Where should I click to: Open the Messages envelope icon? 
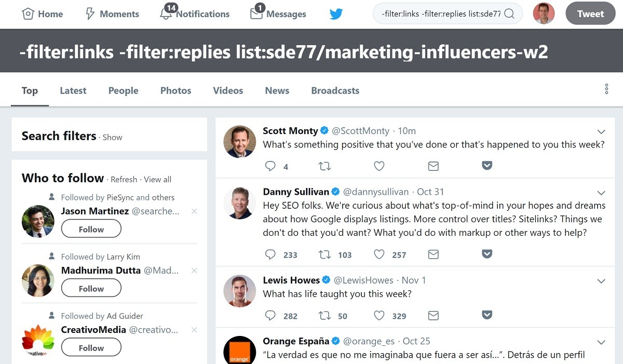pos(256,14)
